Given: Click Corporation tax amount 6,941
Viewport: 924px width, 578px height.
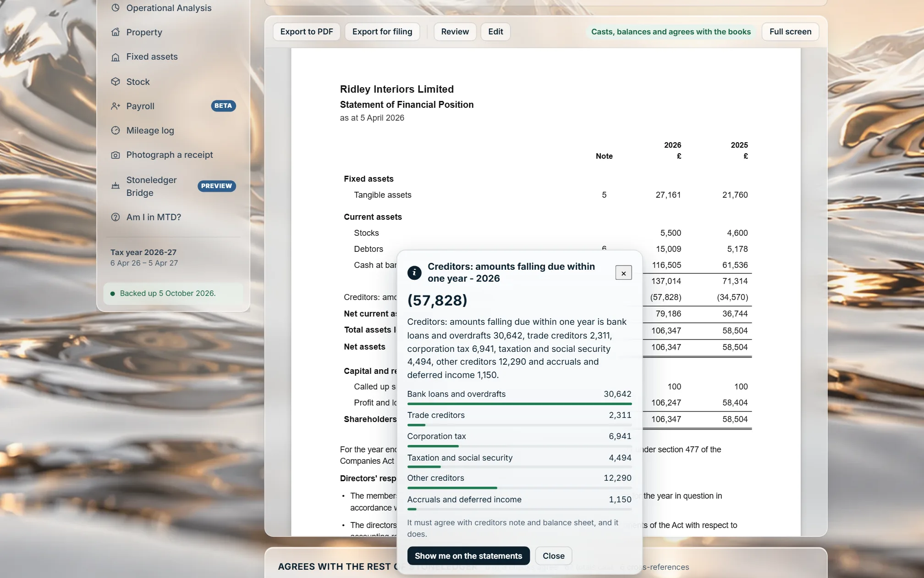Looking at the screenshot, I should 620,436.
